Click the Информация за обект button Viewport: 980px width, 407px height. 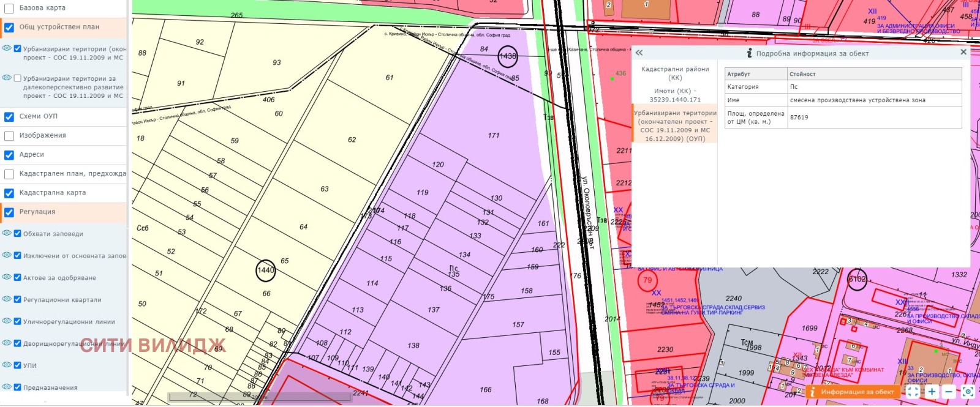pyautogui.click(x=851, y=392)
